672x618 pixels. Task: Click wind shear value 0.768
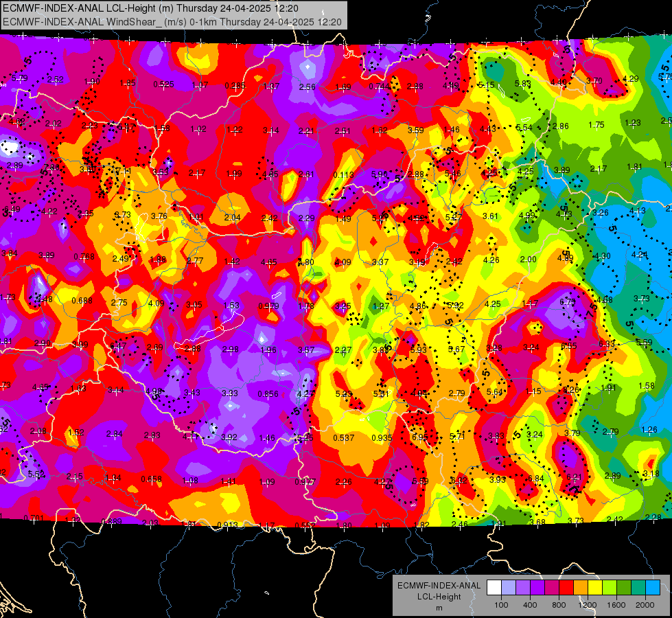tap(84, 257)
